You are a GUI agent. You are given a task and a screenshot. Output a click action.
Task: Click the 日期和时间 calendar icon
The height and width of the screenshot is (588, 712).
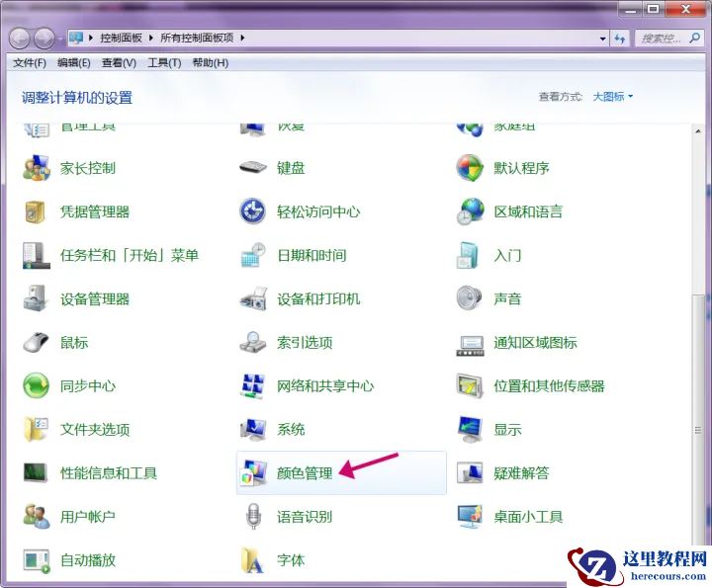(x=253, y=255)
